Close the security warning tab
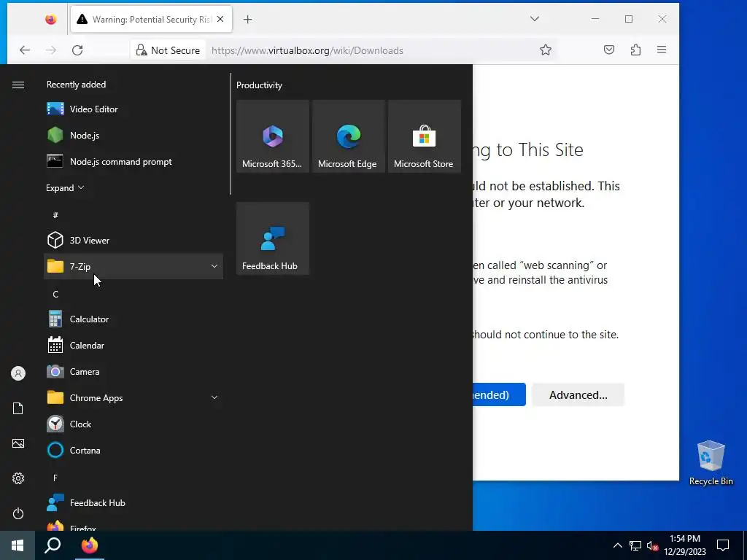The image size is (747, 560). (x=220, y=19)
